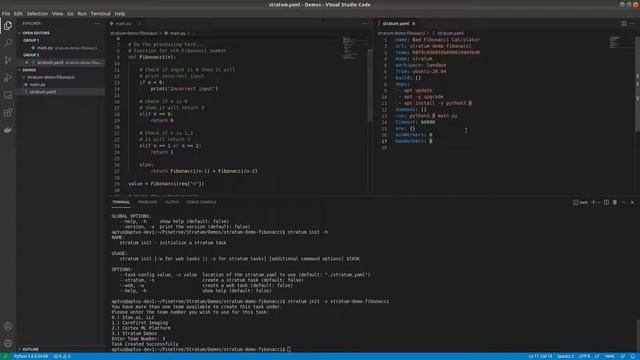Open feedback icon in status bar
This screenshot has width=640, height=360.
tap(623, 356)
